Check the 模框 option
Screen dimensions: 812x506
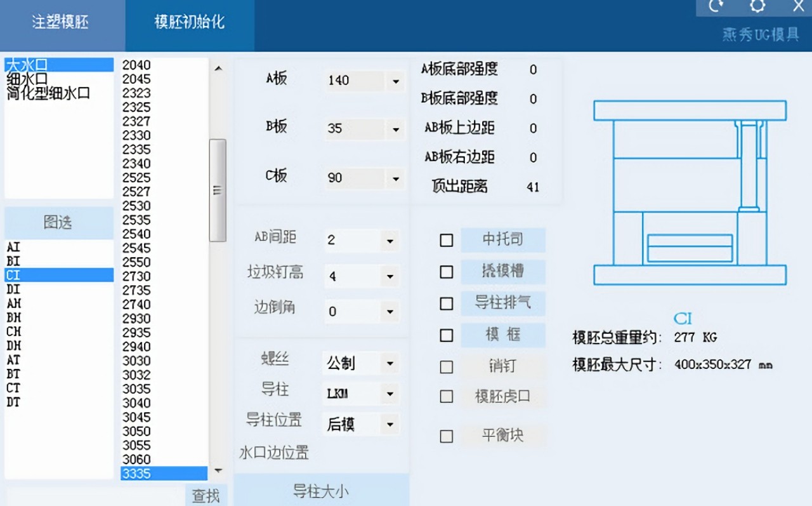tap(446, 335)
